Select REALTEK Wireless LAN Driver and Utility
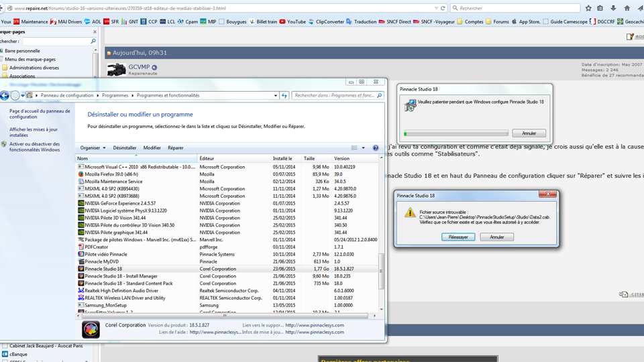 (227, 298)
